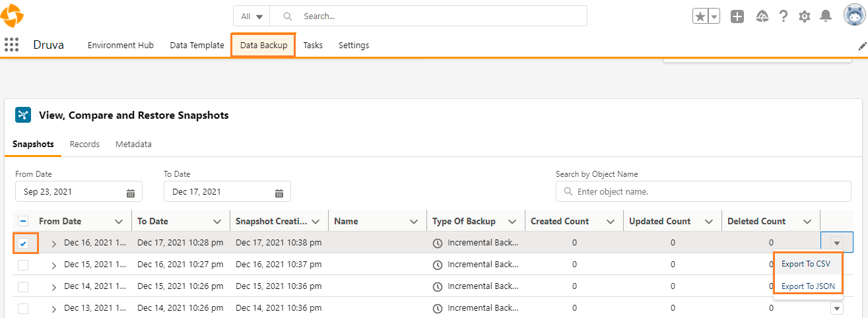The image size is (868, 318).
Task: Click the Favorites star icon
Action: click(x=700, y=16)
